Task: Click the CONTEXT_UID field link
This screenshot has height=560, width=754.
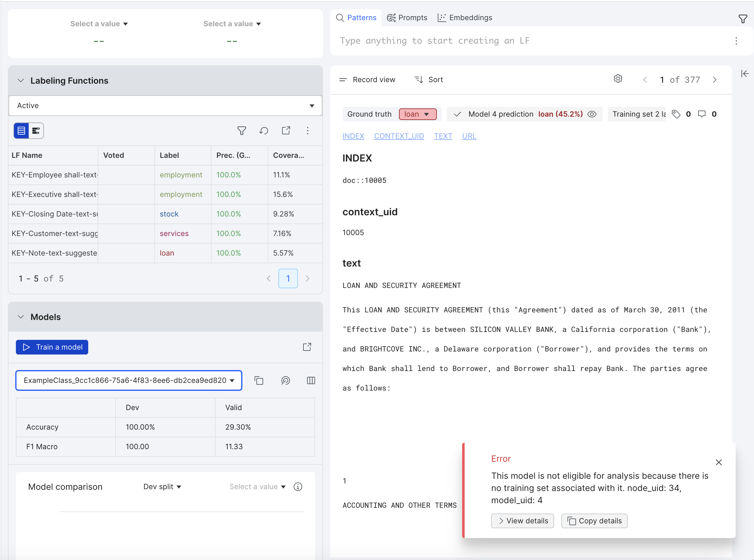Action: click(x=399, y=136)
